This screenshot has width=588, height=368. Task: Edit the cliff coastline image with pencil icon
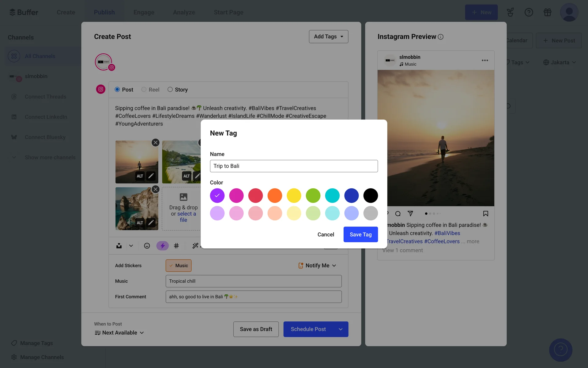click(x=151, y=223)
